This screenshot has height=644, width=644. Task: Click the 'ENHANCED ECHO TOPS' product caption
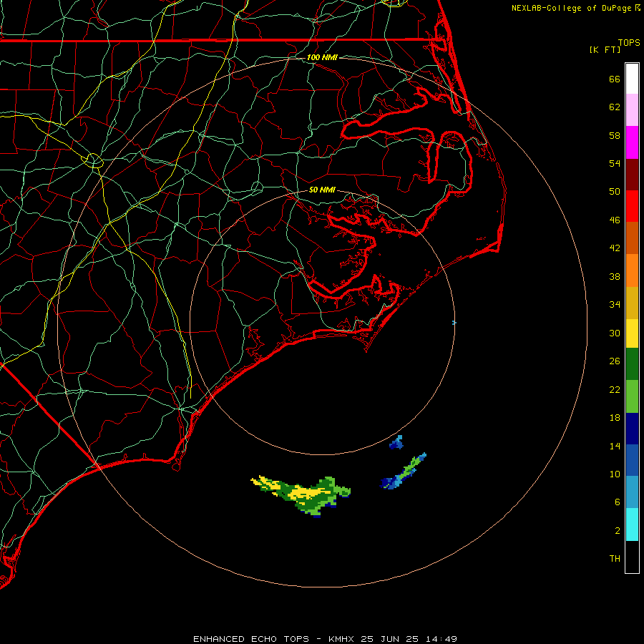pos(251,639)
